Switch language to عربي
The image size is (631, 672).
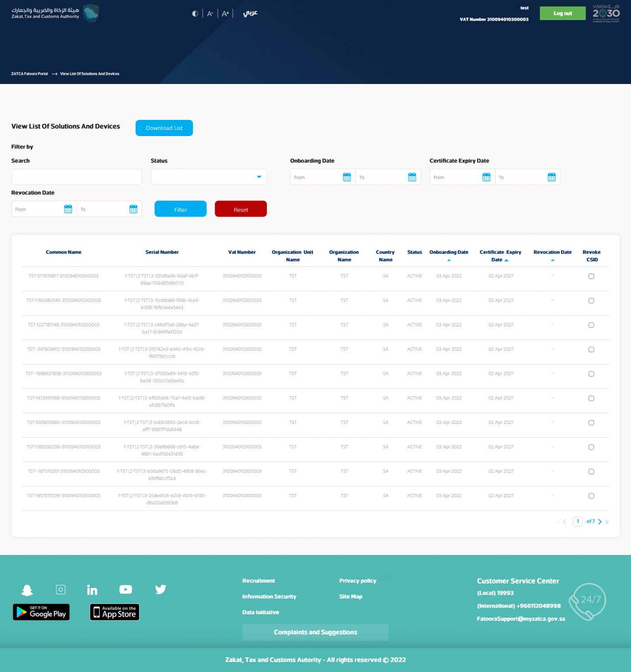250,14
